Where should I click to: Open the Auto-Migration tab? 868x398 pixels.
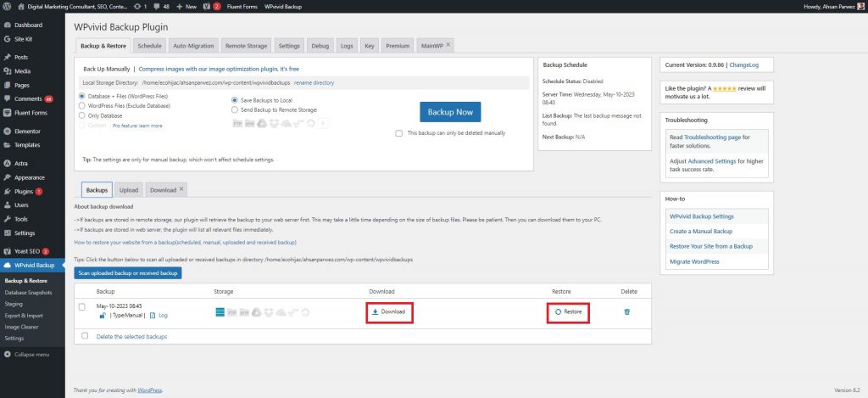193,46
